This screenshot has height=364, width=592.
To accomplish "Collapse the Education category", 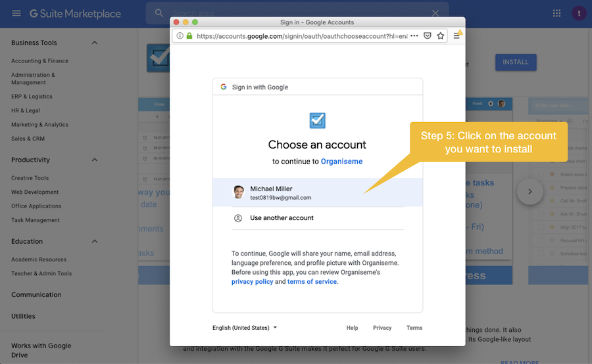I will click(x=94, y=241).
